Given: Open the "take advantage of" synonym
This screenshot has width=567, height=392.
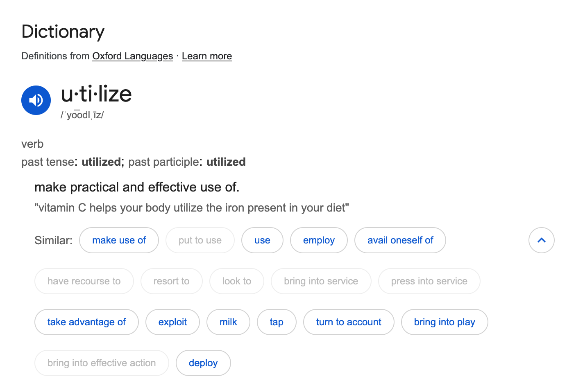Looking at the screenshot, I should click(86, 322).
